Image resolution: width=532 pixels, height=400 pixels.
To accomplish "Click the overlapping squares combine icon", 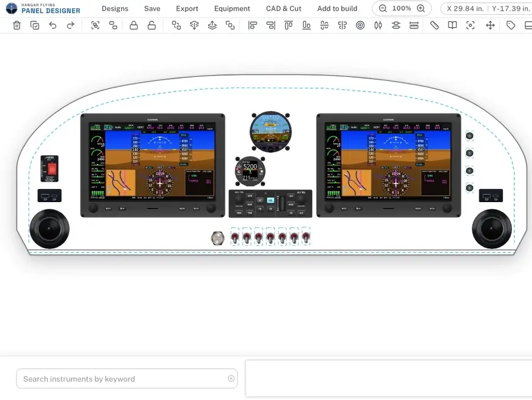I will click(x=230, y=25).
